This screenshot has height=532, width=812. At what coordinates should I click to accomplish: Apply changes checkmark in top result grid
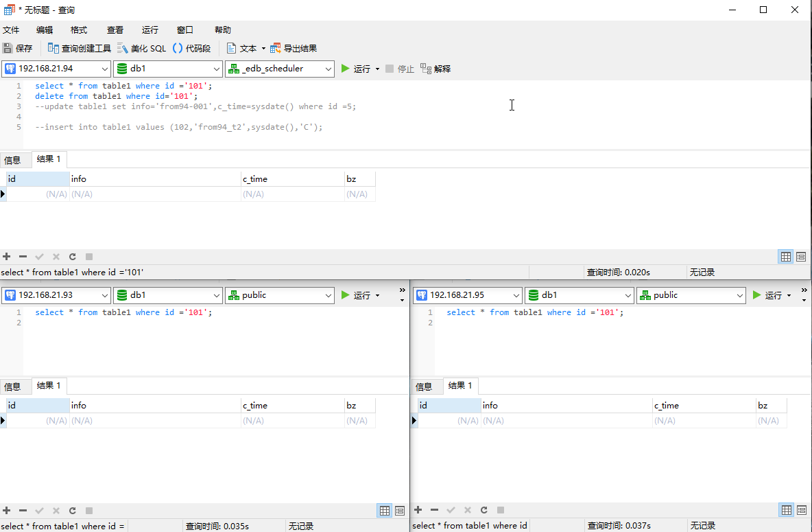(39, 257)
